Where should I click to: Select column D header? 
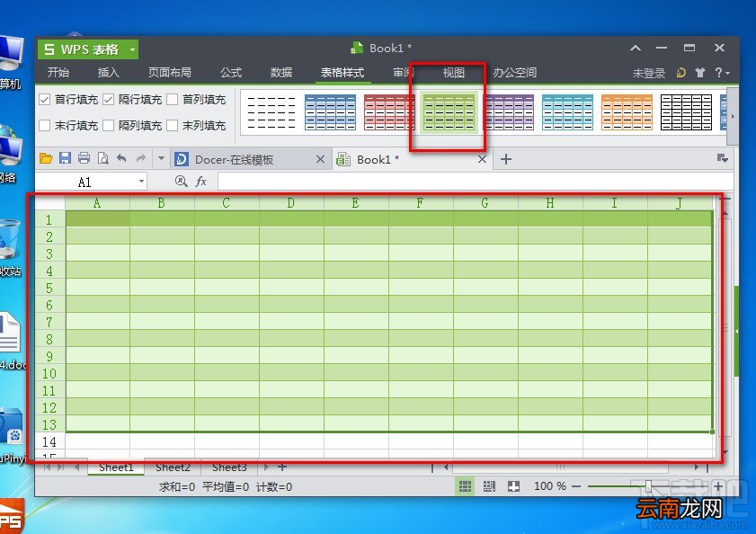pyautogui.click(x=290, y=203)
